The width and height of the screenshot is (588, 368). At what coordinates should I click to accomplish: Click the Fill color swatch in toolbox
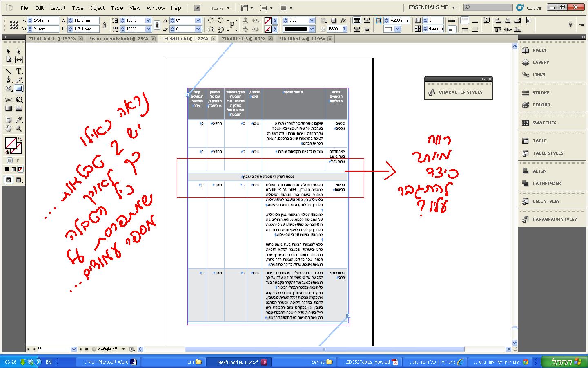[x=10, y=143]
